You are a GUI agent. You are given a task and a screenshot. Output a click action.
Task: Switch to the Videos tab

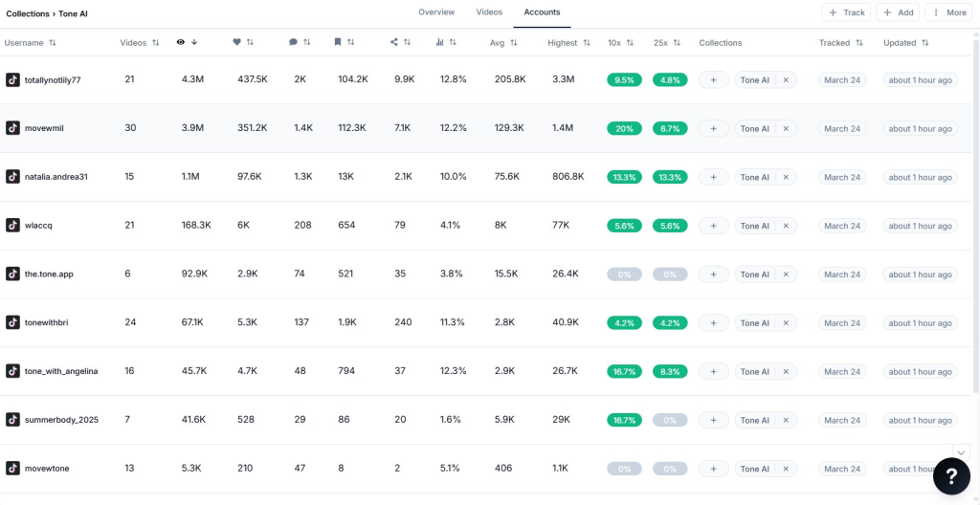click(x=489, y=12)
